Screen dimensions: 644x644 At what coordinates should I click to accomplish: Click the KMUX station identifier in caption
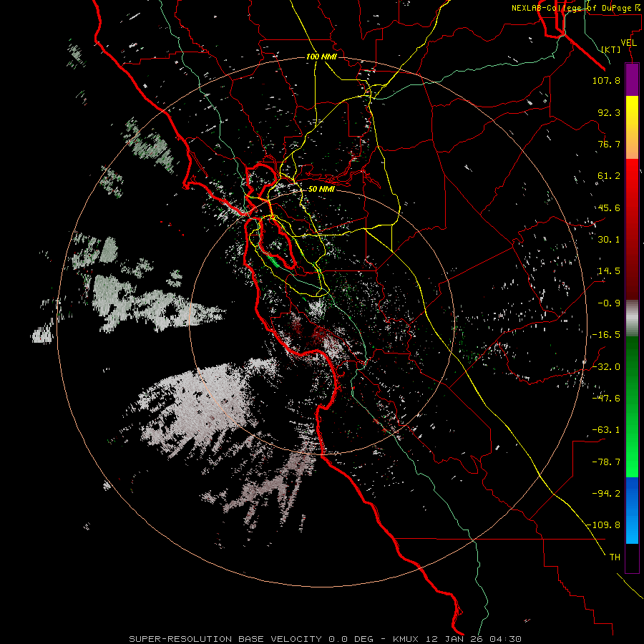pyautogui.click(x=406, y=639)
